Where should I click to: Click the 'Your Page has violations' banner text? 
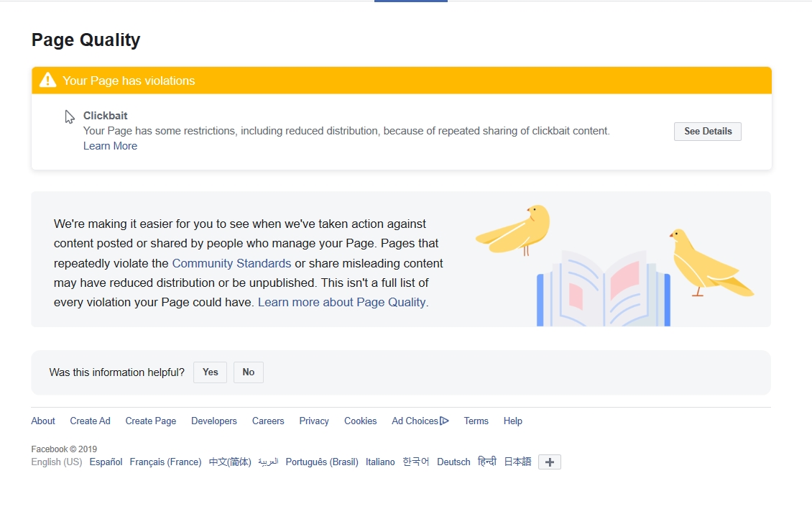pos(129,81)
